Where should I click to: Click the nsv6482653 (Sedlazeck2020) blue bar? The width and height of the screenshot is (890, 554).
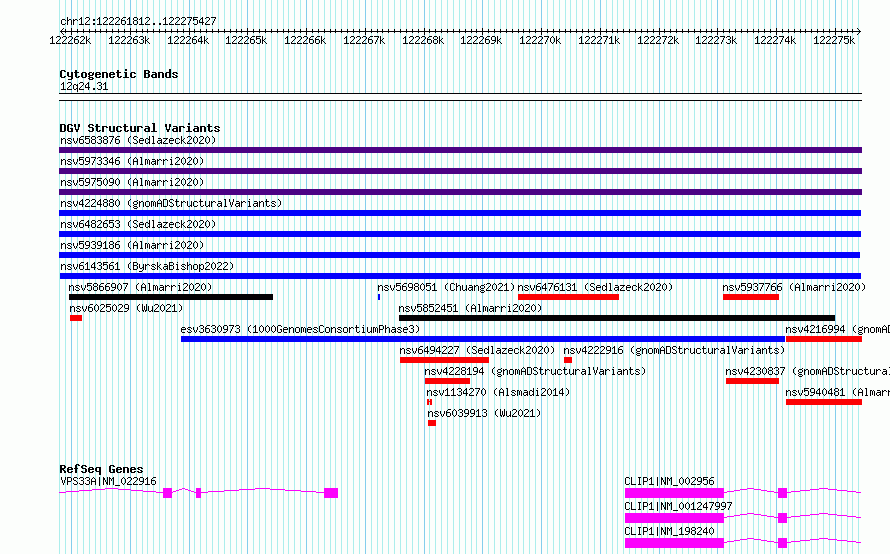click(x=460, y=234)
